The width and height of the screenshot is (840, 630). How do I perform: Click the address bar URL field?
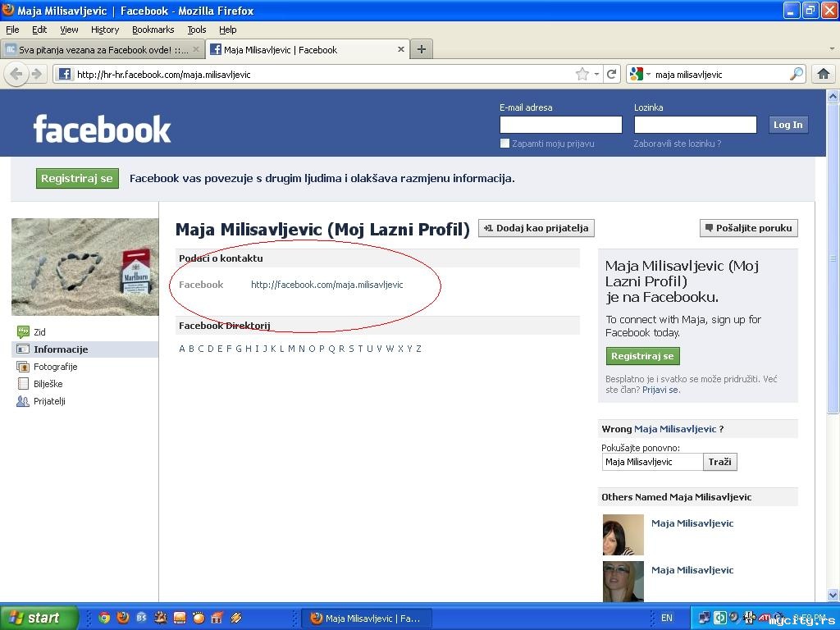point(322,74)
